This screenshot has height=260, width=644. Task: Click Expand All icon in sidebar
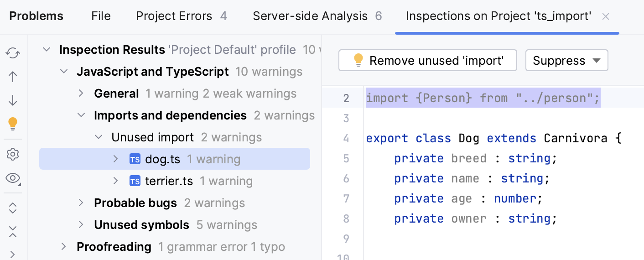point(13,208)
